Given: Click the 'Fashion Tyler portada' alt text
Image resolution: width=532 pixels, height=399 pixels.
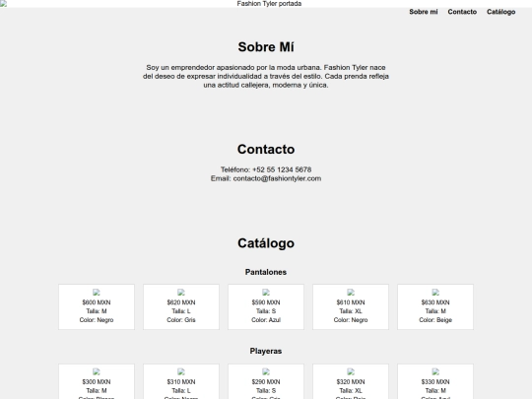Looking at the screenshot, I should (269, 4).
